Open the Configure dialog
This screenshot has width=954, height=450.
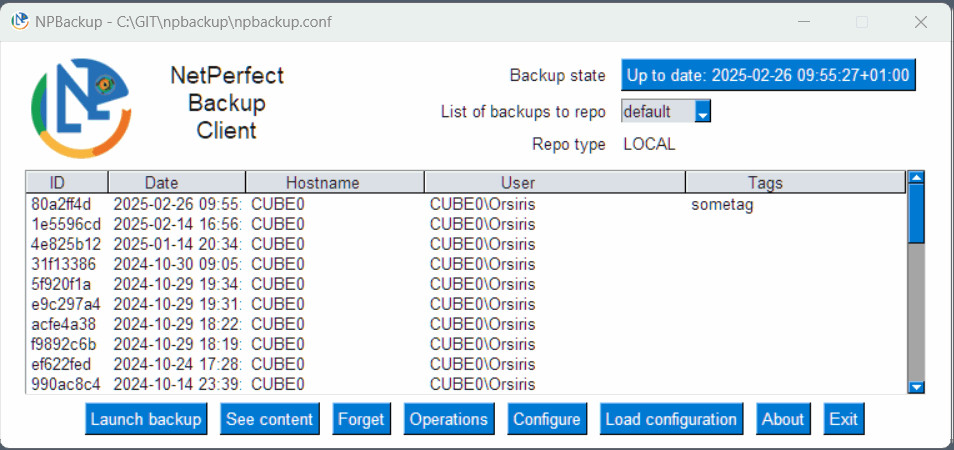(546, 419)
